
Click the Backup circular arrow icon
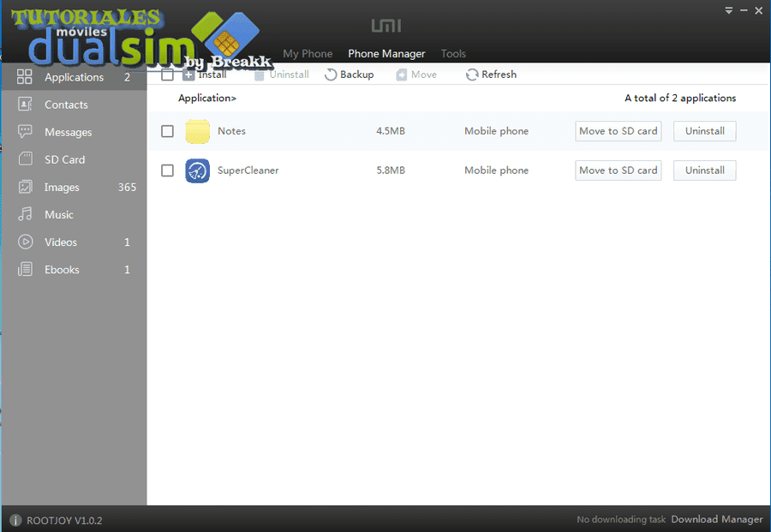[x=331, y=75]
